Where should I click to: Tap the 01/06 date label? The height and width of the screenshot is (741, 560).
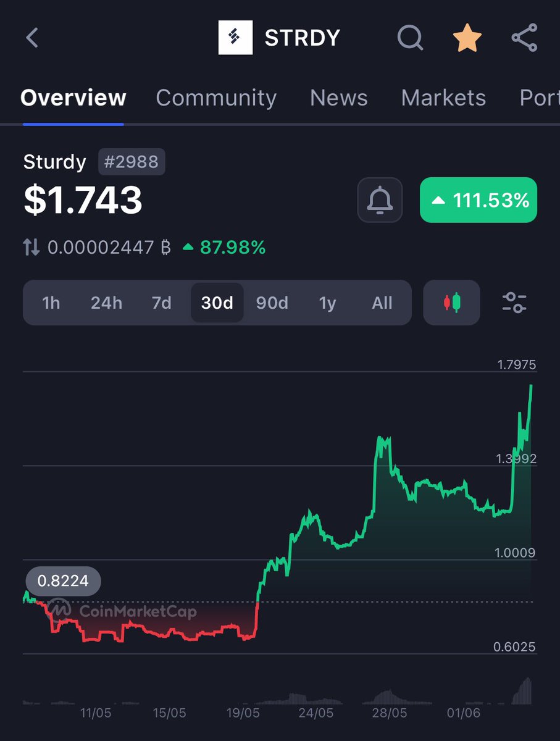(x=464, y=713)
